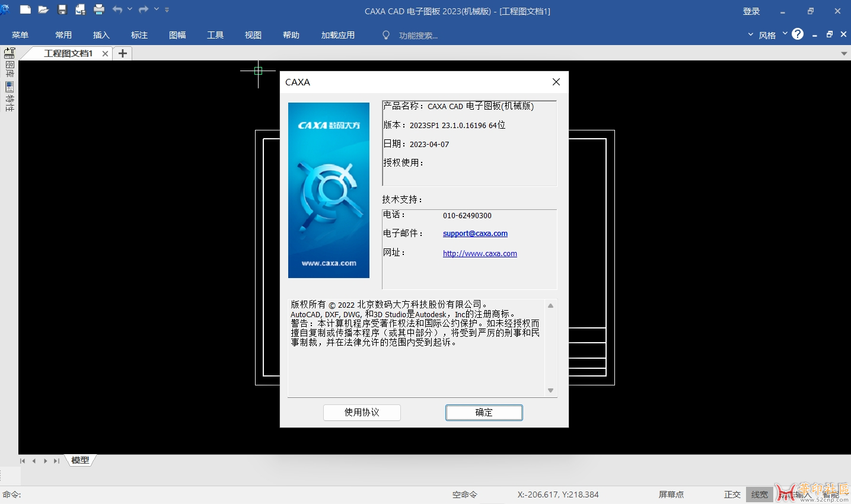
Task: Click the copyright text scroll-up arrow
Action: click(x=550, y=306)
